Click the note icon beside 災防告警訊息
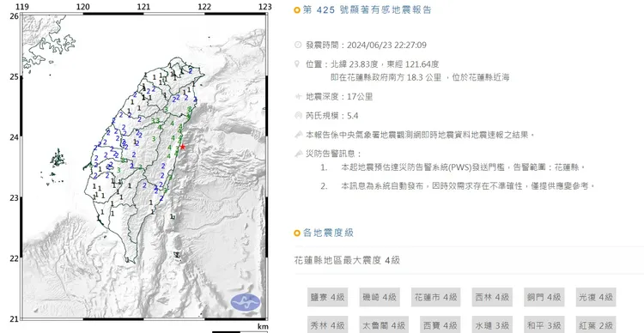 (x=299, y=154)
